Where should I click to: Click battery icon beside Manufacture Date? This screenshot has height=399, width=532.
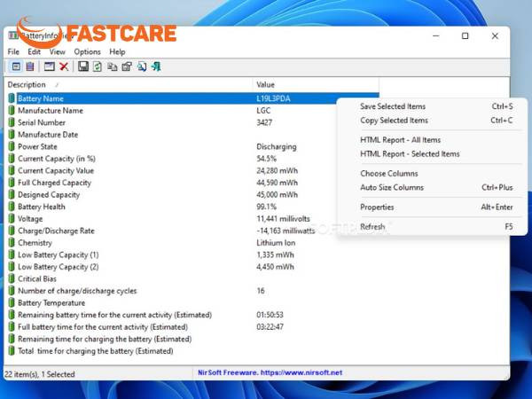tap(12, 135)
